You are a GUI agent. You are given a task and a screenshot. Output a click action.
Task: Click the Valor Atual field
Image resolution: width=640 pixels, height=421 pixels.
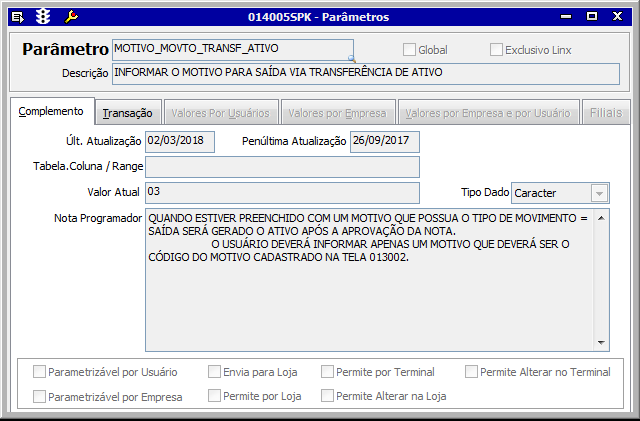pos(282,193)
